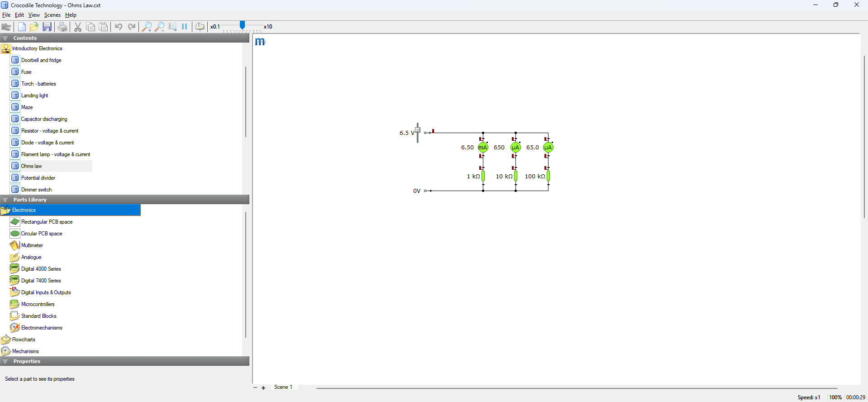Zoom out with the magnifier minus icon

point(159,27)
